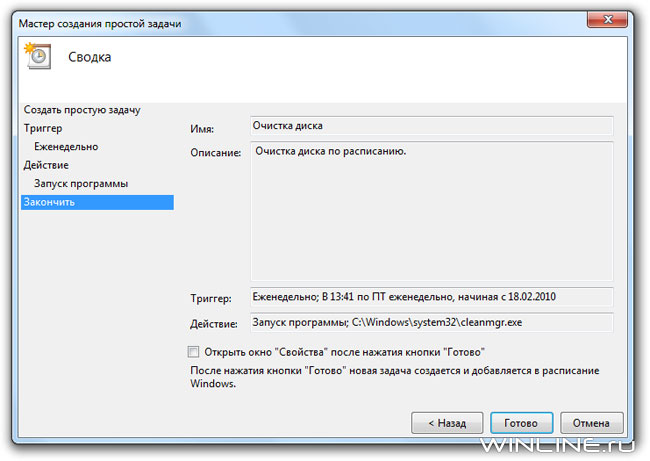Viewport: 650px width, 461px height.
Task: Select the "Еженедельно" step
Action: (66, 146)
